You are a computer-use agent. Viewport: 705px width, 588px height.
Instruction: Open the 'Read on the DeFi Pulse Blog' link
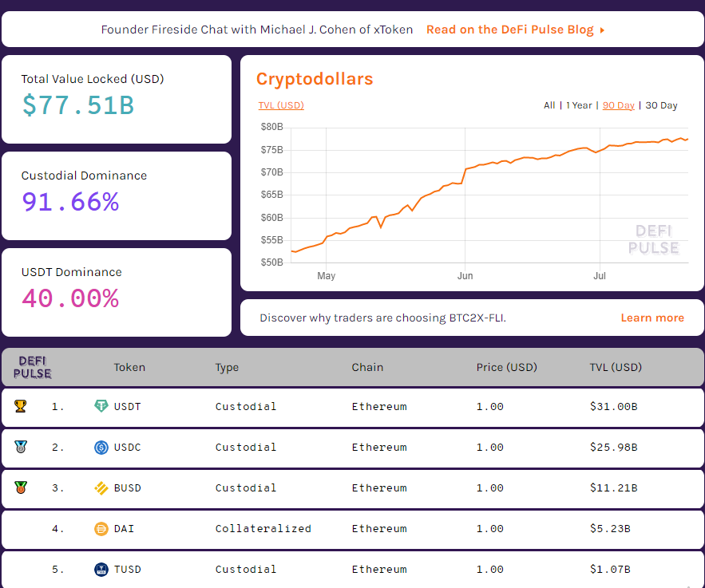[x=510, y=30]
